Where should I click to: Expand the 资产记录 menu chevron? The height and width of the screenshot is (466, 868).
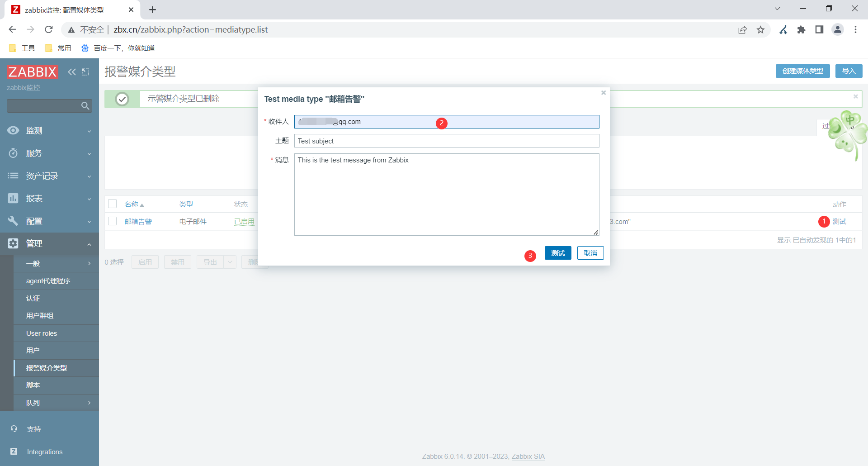click(x=89, y=176)
